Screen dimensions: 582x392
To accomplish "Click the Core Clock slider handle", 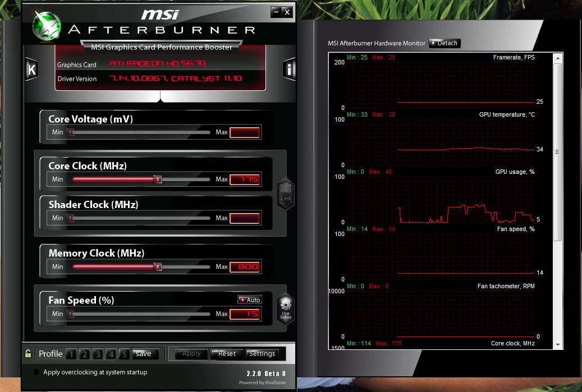I will [x=157, y=179].
